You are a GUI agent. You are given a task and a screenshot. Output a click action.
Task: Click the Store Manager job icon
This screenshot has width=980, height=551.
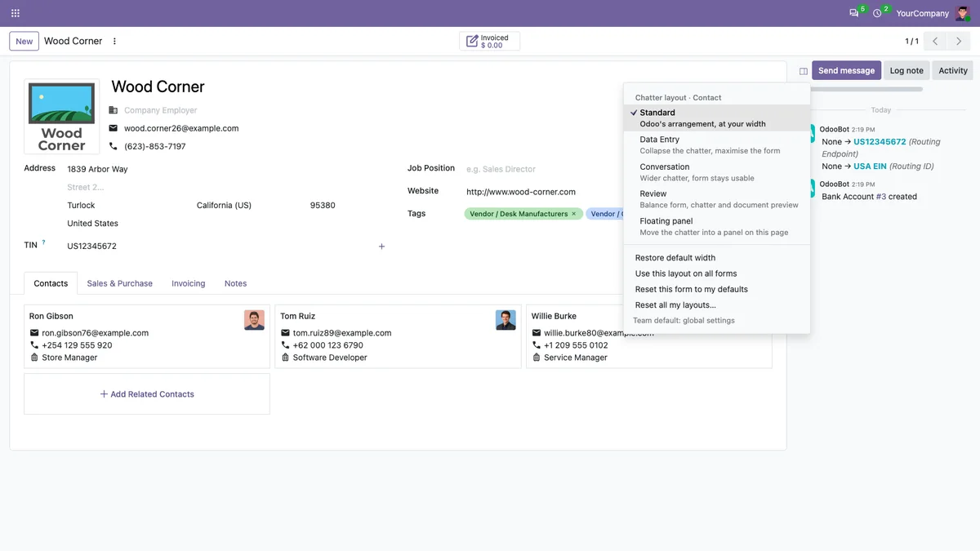[x=34, y=358]
